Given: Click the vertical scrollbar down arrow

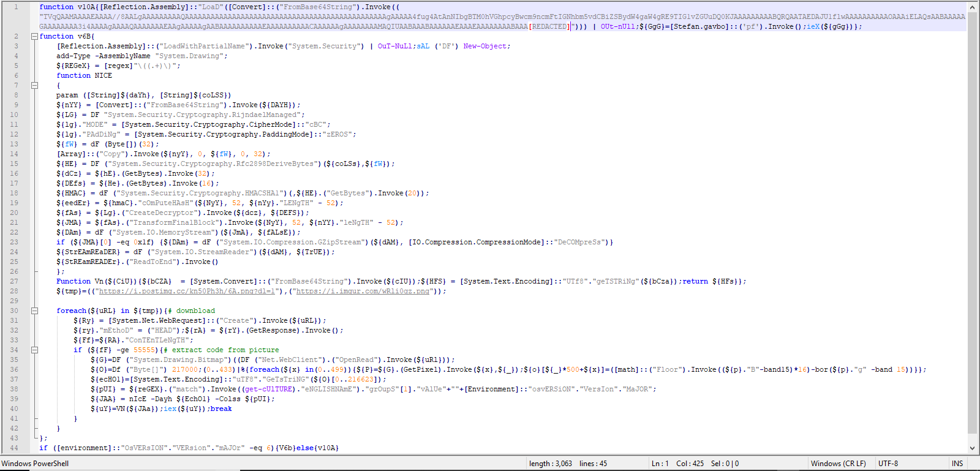Looking at the screenshot, I should 972,448.
